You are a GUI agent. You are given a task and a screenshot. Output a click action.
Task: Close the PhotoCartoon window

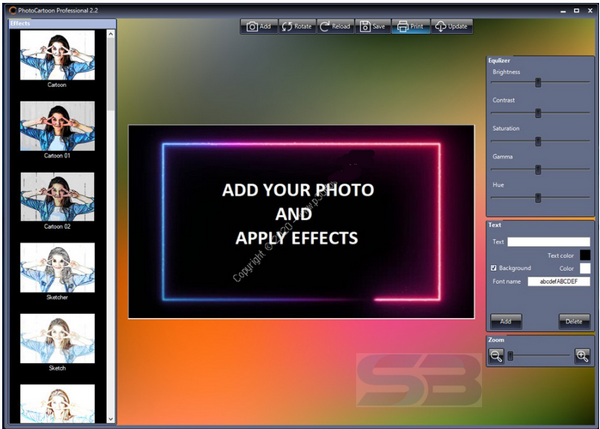pos(590,11)
